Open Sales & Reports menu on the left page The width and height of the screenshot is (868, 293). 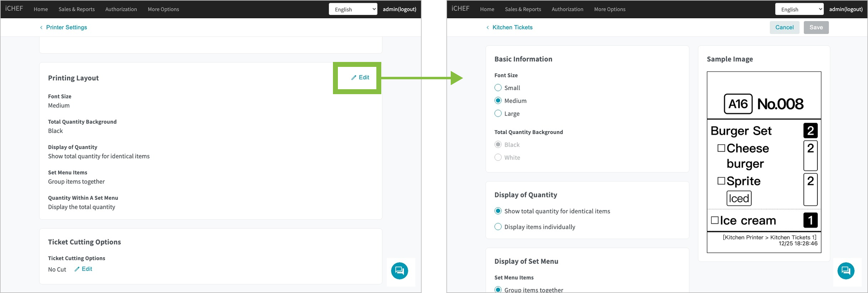tap(77, 9)
